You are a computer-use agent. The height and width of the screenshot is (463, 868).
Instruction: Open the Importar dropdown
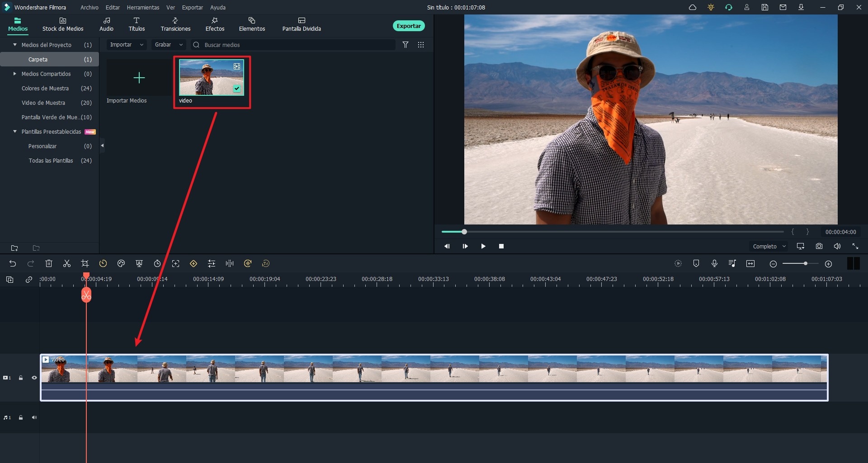click(127, 45)
